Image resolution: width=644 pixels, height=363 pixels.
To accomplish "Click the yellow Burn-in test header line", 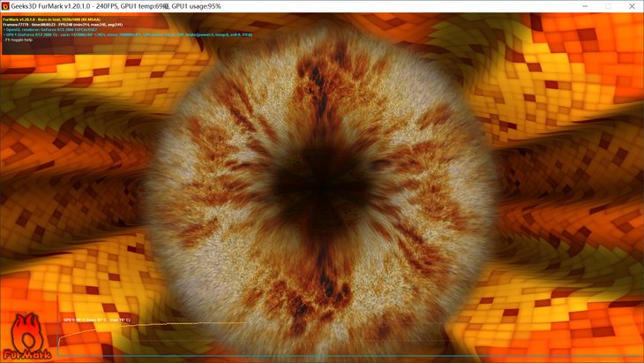I will [52, 19].
